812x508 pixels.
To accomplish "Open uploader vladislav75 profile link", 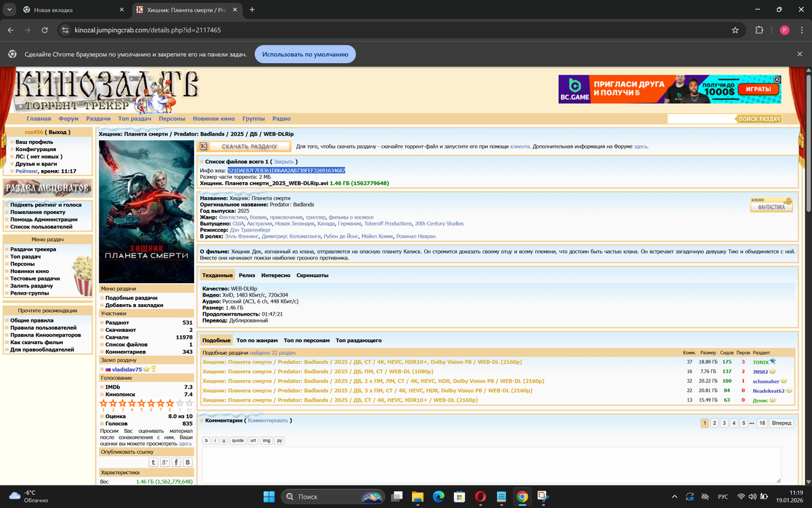I will [x=127, y=369].
